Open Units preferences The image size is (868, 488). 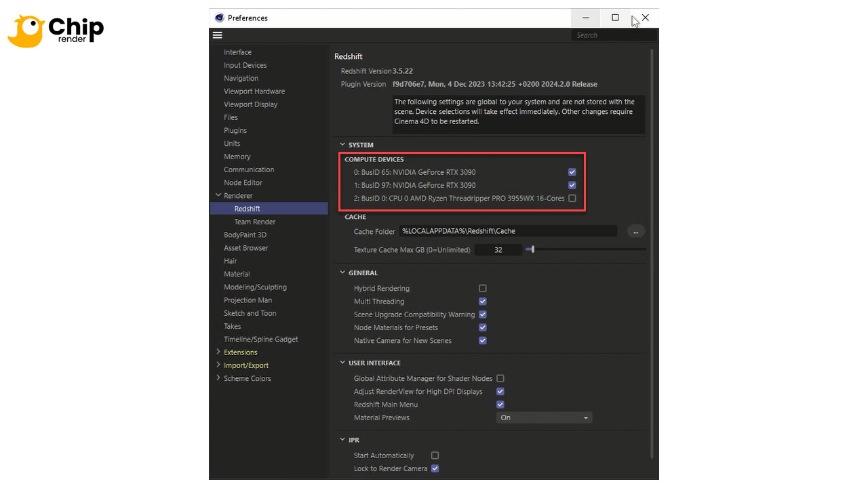tap(232, 144)
